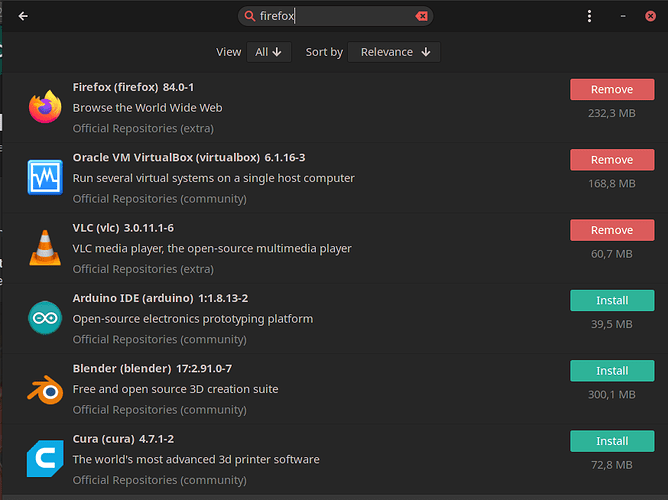
Task: Select Arduino IDE (arduino) title
Action: tap(160, 298)
